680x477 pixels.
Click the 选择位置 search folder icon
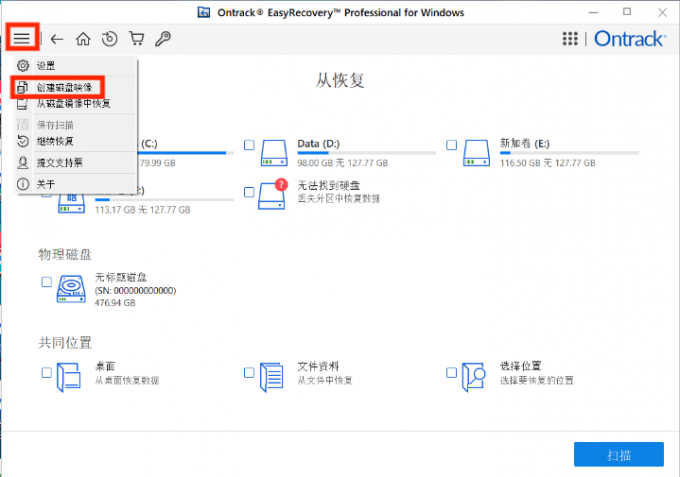coord(474,377)
